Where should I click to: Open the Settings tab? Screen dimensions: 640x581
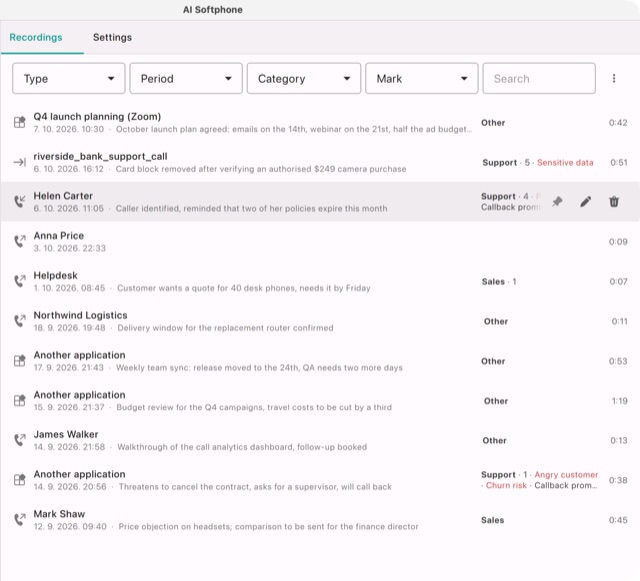[112, 37]
